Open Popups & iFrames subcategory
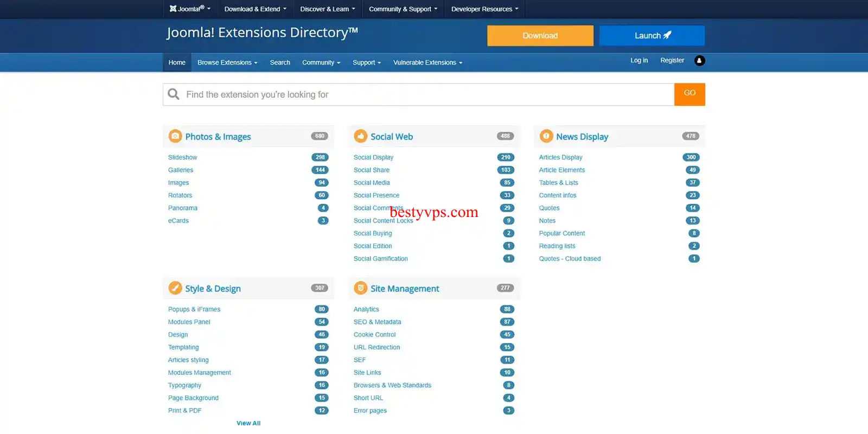Screen dimensions: 868x434 (x=194, y=309)
